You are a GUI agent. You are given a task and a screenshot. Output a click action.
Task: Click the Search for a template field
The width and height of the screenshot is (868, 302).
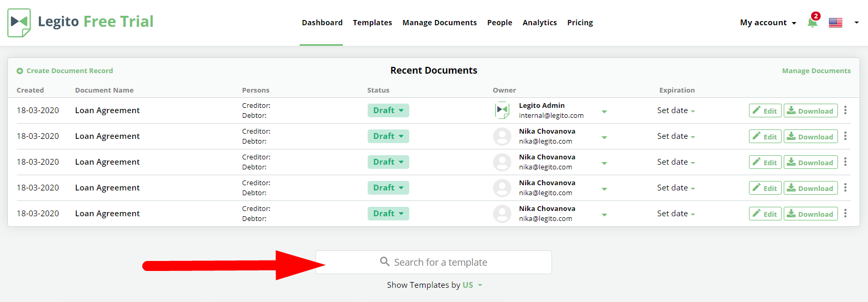(433, 262)
